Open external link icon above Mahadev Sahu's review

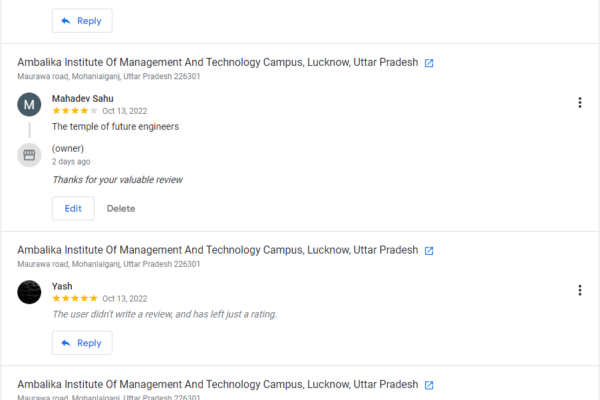tap(429, 63)
